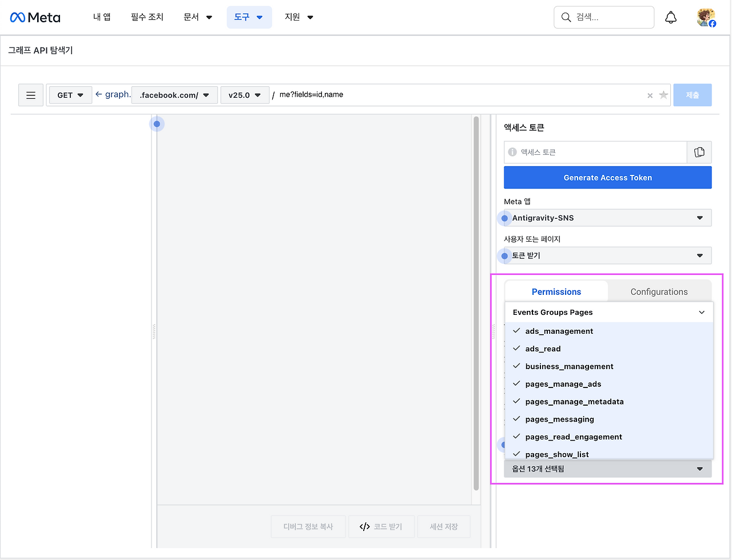Focus the 검색... search field
732x560 pixels.
[604, 17]
